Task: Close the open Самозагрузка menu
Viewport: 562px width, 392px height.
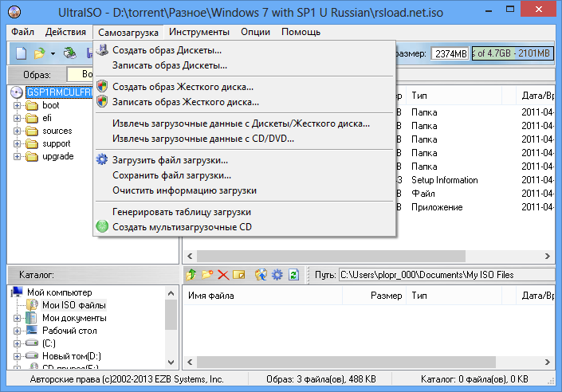Action: pos(128,32)
